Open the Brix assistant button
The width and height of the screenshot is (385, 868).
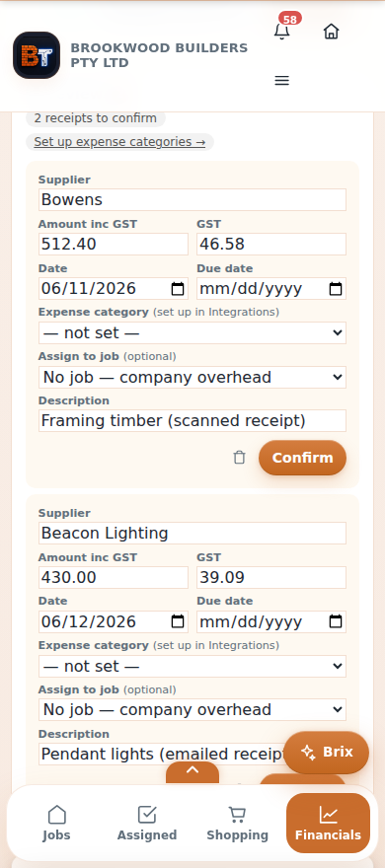coord(327,753)
